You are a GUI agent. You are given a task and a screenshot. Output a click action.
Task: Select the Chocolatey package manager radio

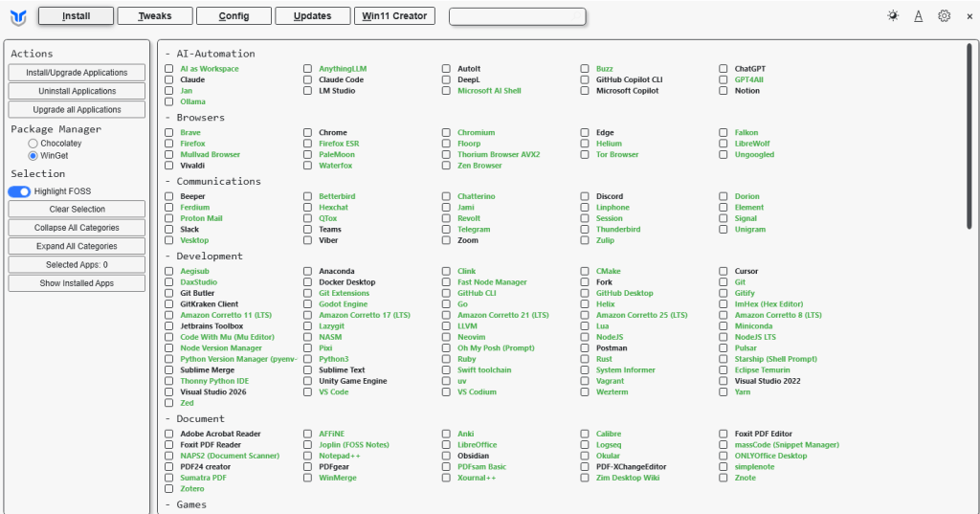pos(33,144)
